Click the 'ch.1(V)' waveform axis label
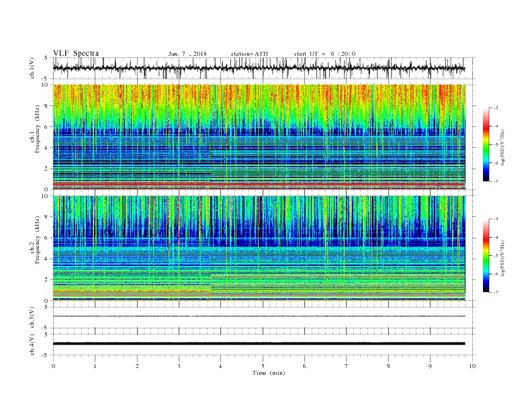Screen dimensions: 532x411 [32, 68]
